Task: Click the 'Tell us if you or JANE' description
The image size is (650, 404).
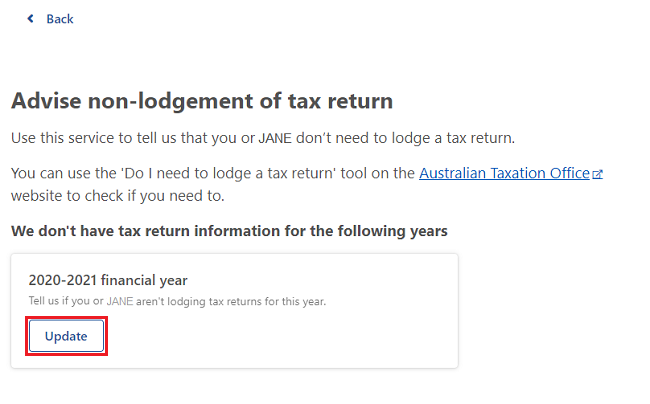Action: (177, 301)
